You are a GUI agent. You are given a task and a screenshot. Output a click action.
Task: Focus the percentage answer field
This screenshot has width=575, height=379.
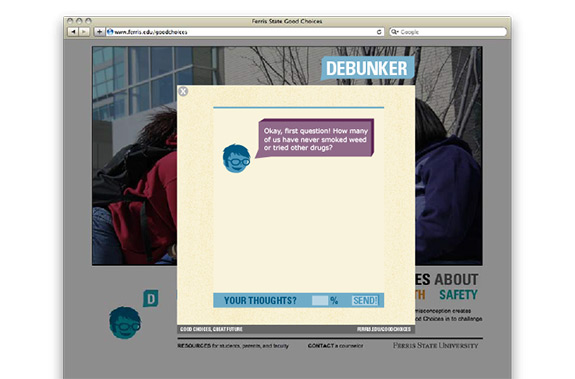[320, 301]
